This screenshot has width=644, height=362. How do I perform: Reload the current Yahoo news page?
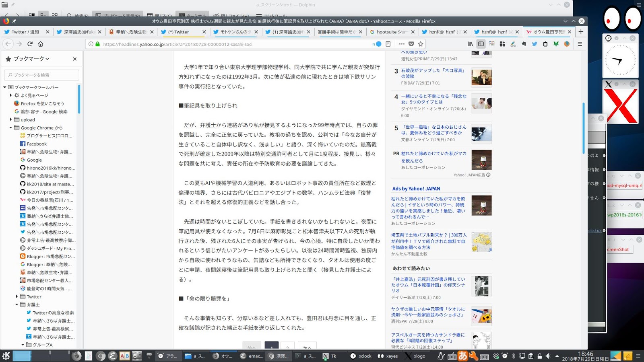pos(30,44)
